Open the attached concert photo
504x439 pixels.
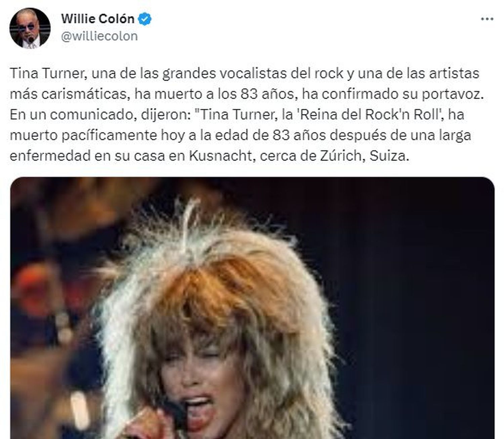[252, 308]
